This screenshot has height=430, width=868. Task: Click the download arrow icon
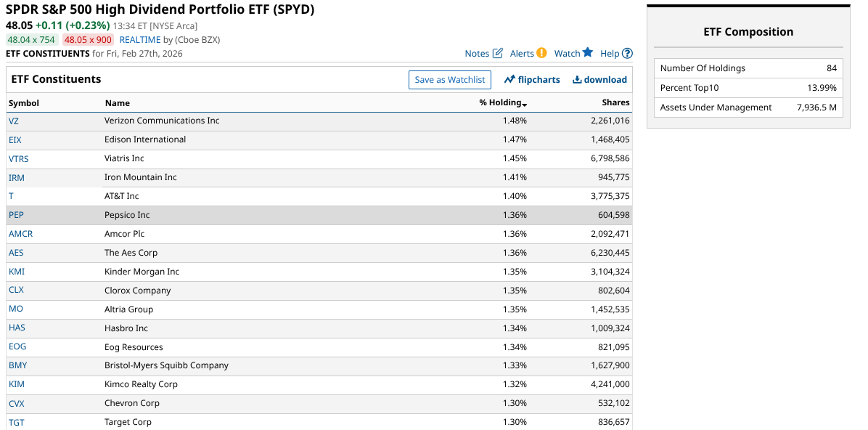(578, 79)
